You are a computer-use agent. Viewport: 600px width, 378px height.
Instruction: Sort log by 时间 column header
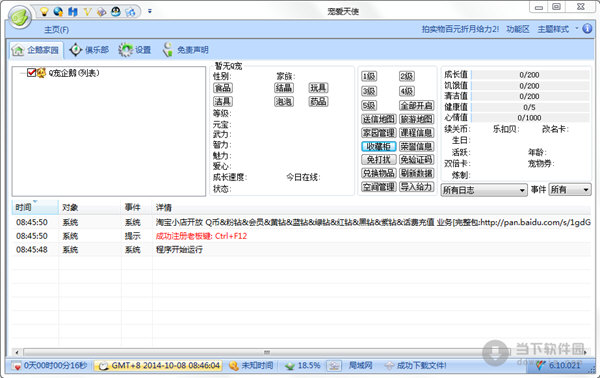click(x=35, y=207)
